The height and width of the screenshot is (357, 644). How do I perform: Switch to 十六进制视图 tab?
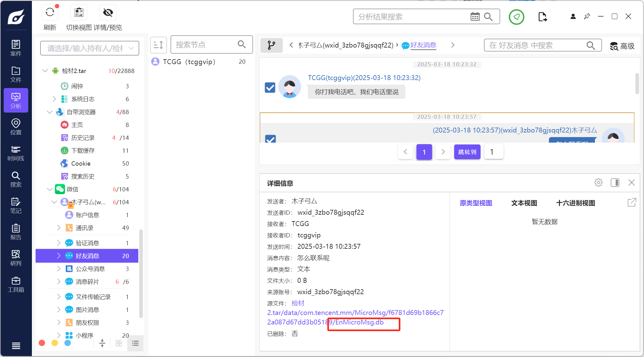tap(575, 203)
